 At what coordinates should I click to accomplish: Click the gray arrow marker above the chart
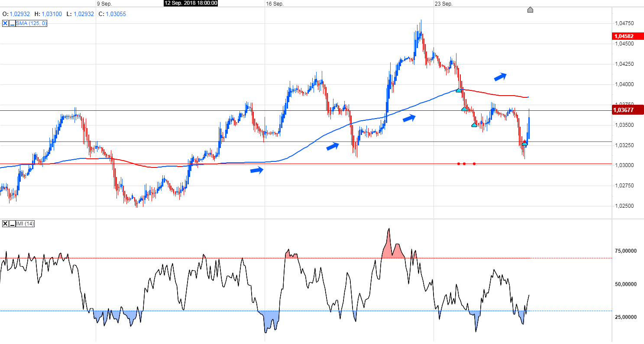coord(530,10)
